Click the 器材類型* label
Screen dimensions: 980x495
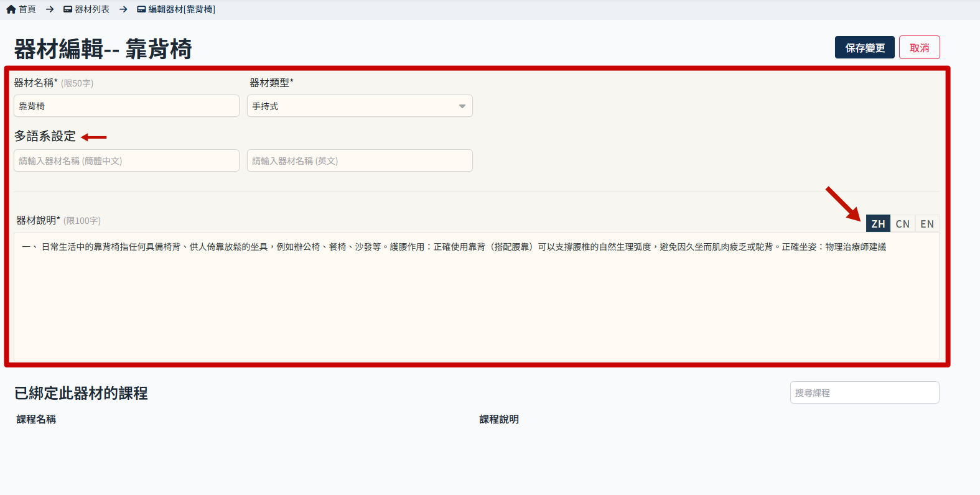(x=271, y=83)
